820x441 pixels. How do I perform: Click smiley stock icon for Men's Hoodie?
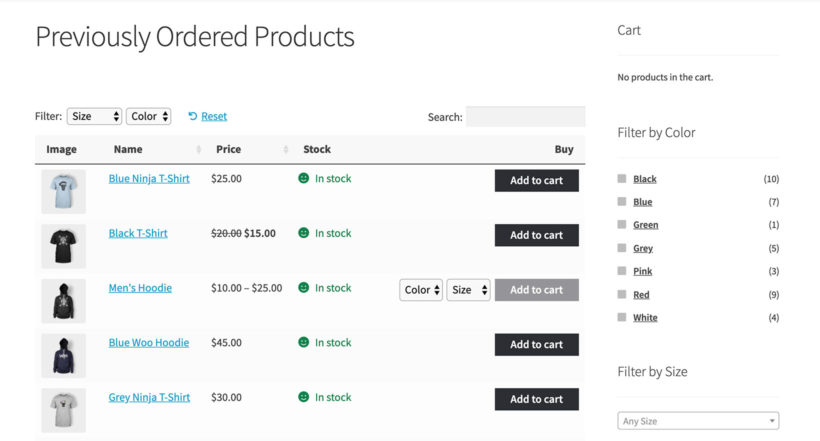[303, 287]
